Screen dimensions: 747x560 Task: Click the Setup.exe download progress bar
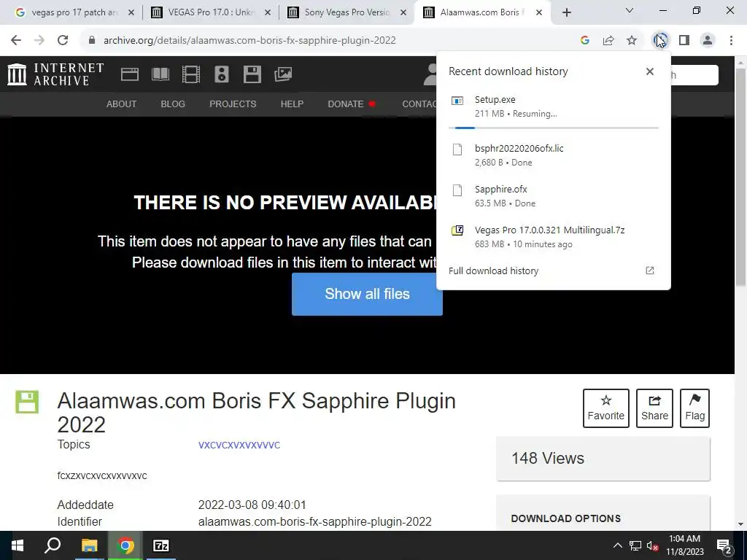(554, 128)
